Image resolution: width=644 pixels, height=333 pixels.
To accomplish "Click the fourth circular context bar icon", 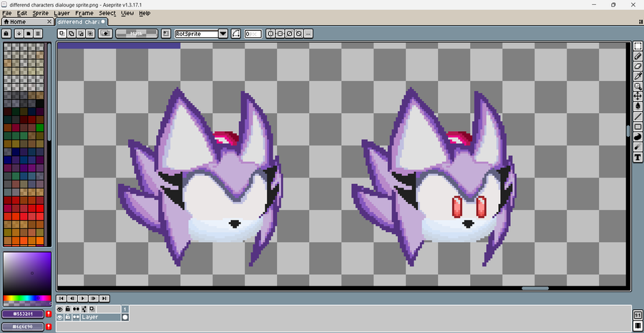I will tap(299, 34).
